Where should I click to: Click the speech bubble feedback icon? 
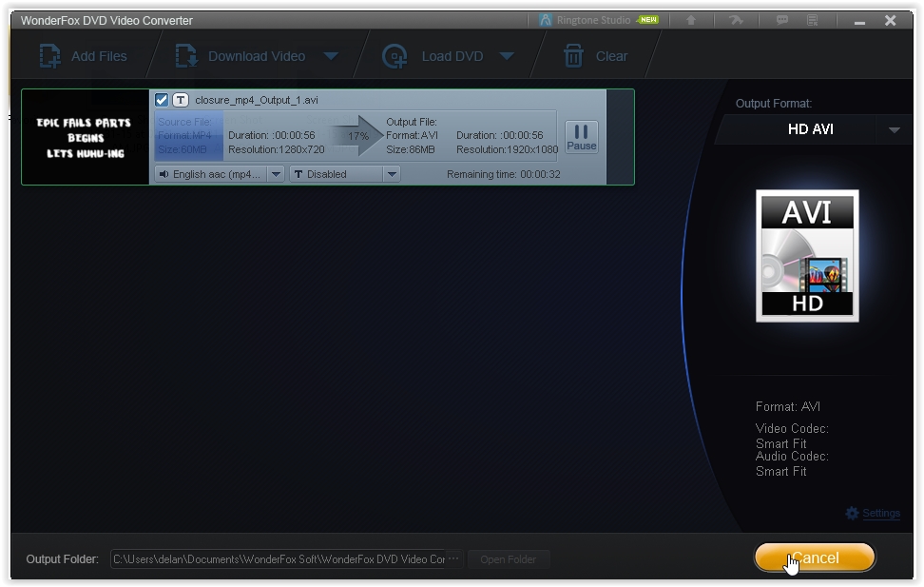tap(782, 20)
